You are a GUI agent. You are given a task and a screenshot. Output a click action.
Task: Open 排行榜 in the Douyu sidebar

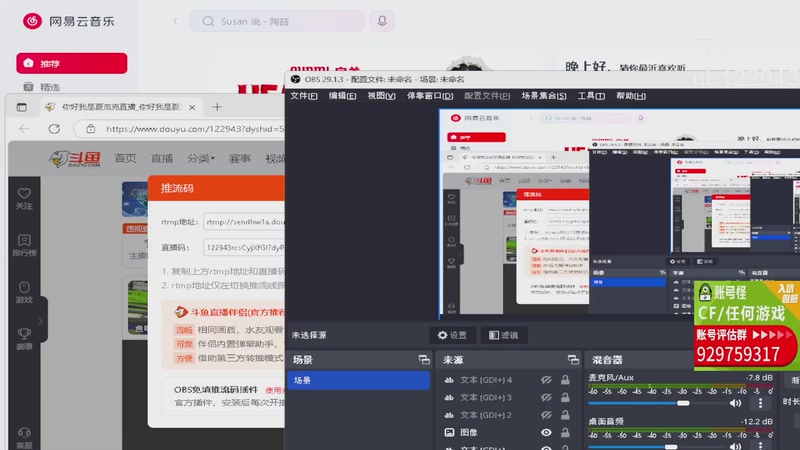(x=24, y=245)
